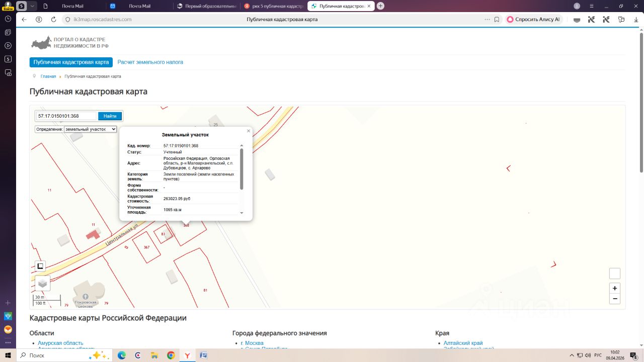This screenshot has height=362, width=644.
Task: Add a sidebar app with the plus icon
Action: [8, 303]
